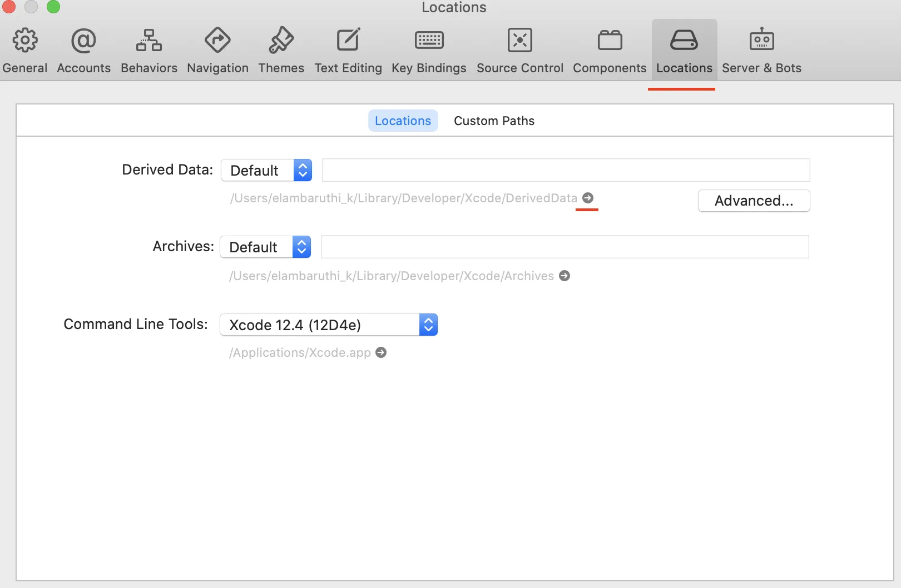This screenshot has height=588, width=901.
Task: Click the Advanced... button
Action: [754, 201]
